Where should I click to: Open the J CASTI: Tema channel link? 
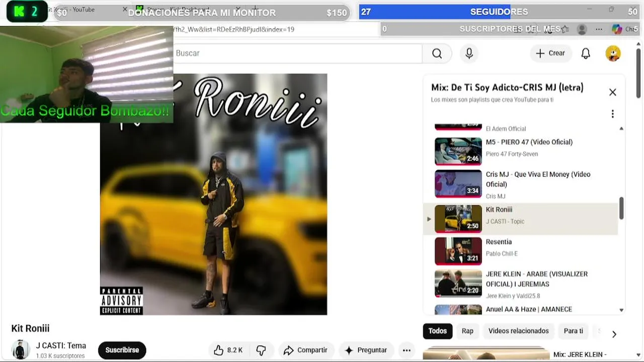61,346
